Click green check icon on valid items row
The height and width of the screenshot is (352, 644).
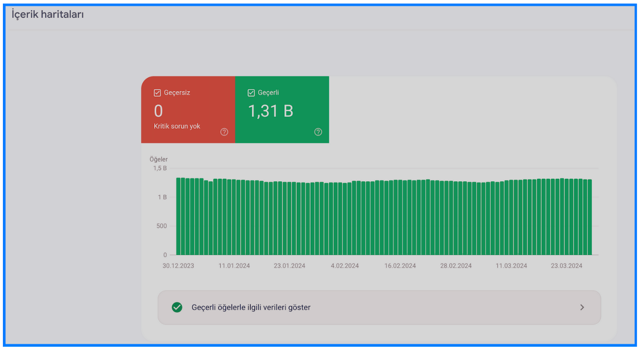coord(177,307)
